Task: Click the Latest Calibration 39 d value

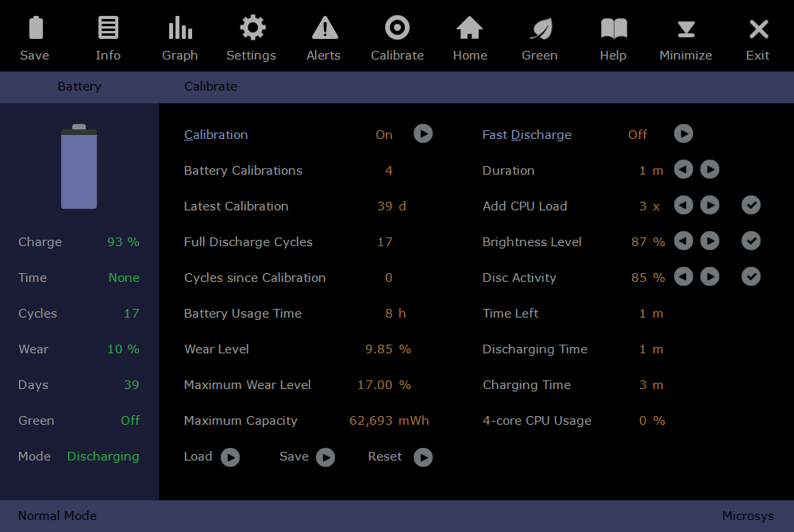Action: click(x=391, y=206)
